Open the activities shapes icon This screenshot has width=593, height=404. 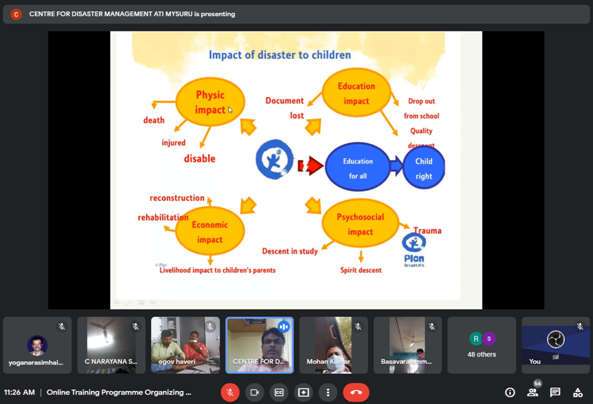coord(578,393)
